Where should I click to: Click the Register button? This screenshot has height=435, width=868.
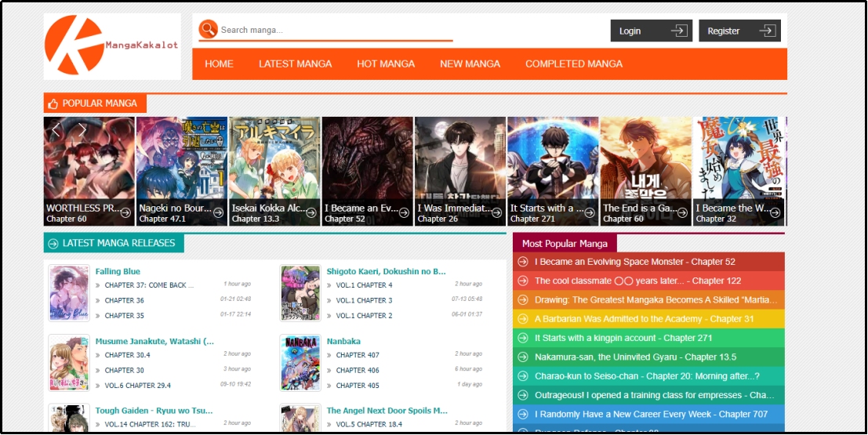click(739, 31)
